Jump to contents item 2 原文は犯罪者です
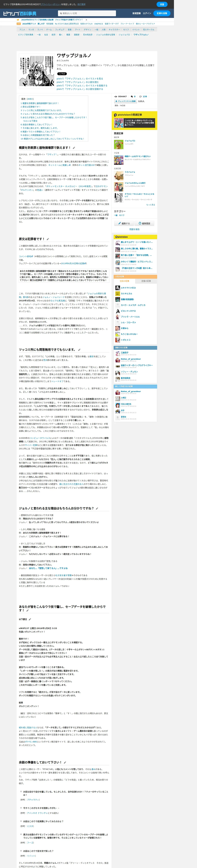This screenshot has height=868, width=197. tap(30, 107)
